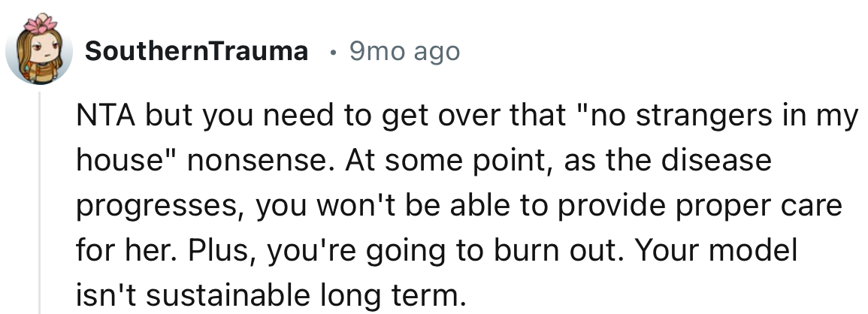Open SouthernTrauma's user profile link
This screenshot has width=868, height=314.
[196, 52]
